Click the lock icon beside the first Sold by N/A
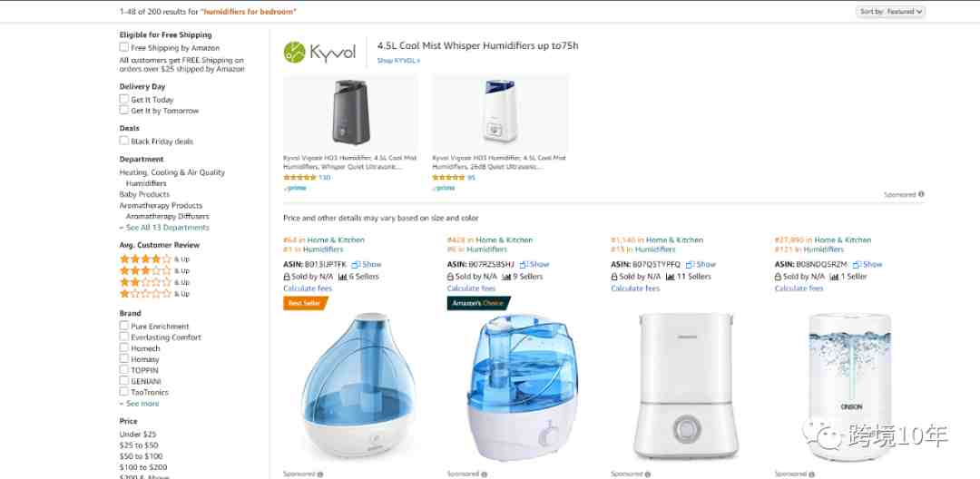 coord(286,276)
